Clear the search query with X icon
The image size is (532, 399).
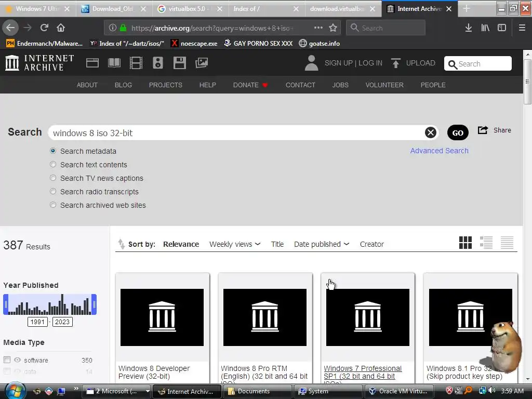pos(431,132)
